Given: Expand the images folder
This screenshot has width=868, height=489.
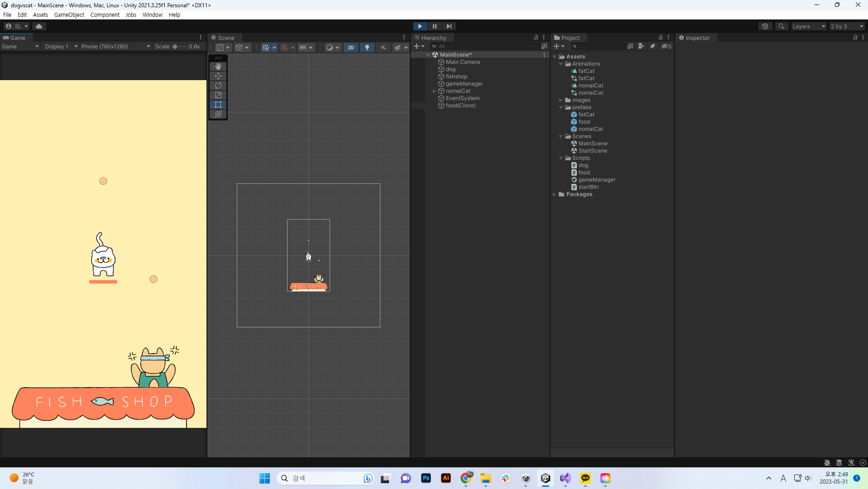Looking at the screenshot, I should click(561, 100).
